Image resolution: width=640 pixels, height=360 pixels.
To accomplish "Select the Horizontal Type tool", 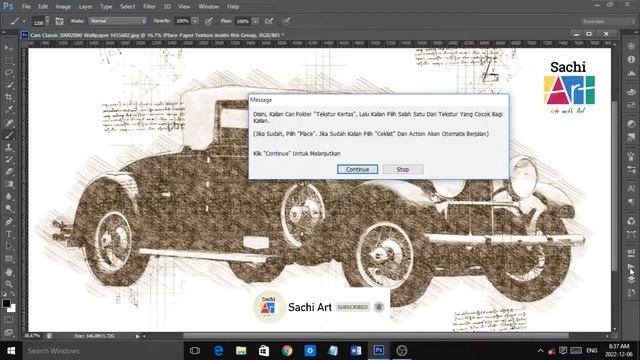I will click(x=9, y=234).
